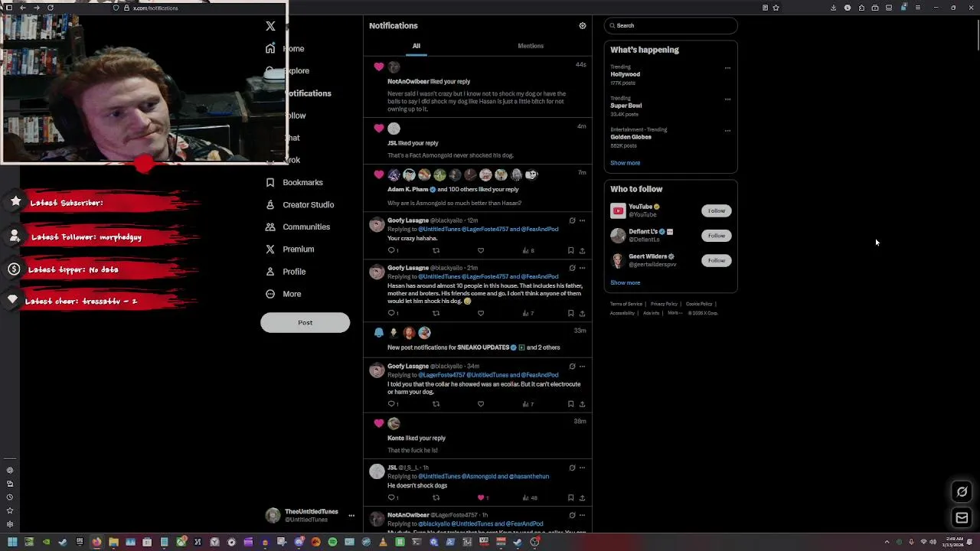Open Windows Start menu
The height and width of the screenshot is (551, 980).
[12, 542]
